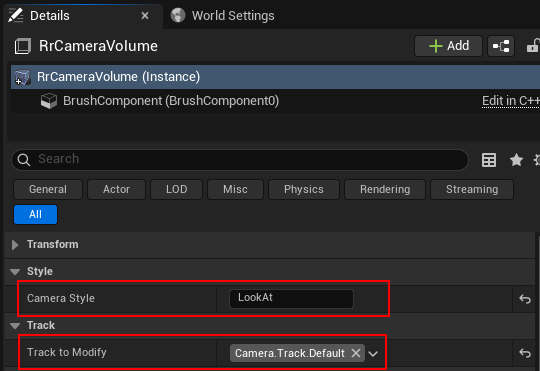The height and width of the screenshot is (371, 540).
Task: Click the Blueprint/Add Script hierarchy icon button
Action: [501, 46]
